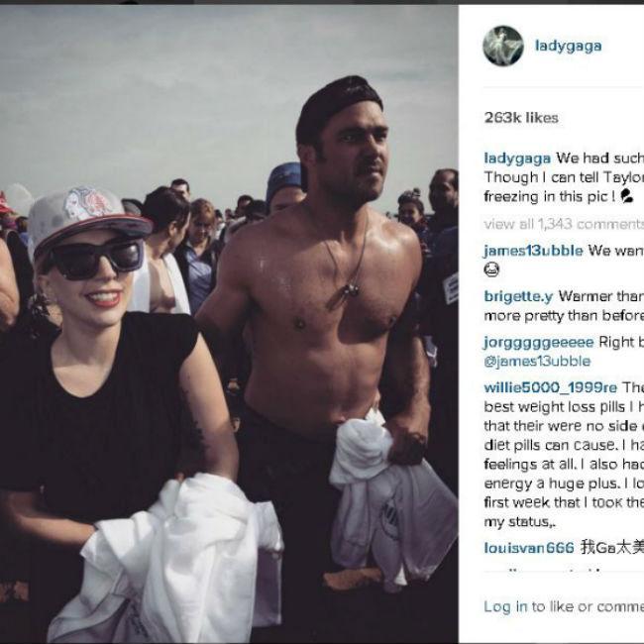644x644 pixels.
Task: Click the Log in link
Action: click(x=505, y=606)
